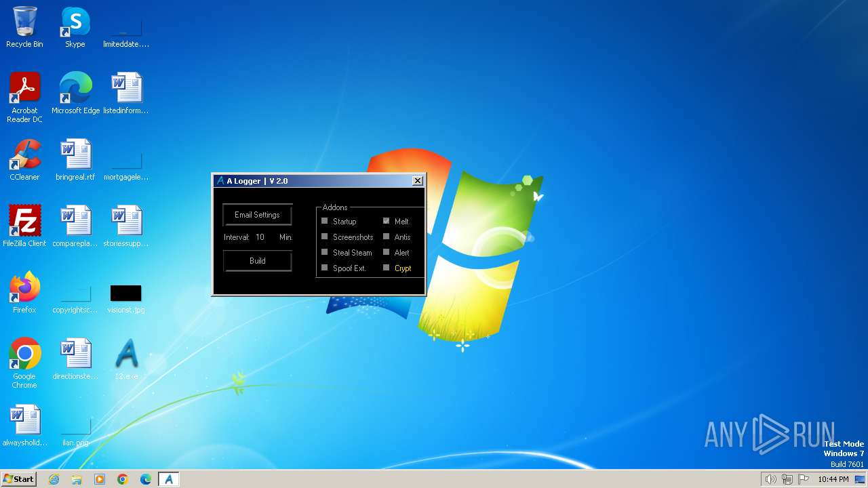
Task: Edit the Interval value 10 field
Action: (260, 237)
